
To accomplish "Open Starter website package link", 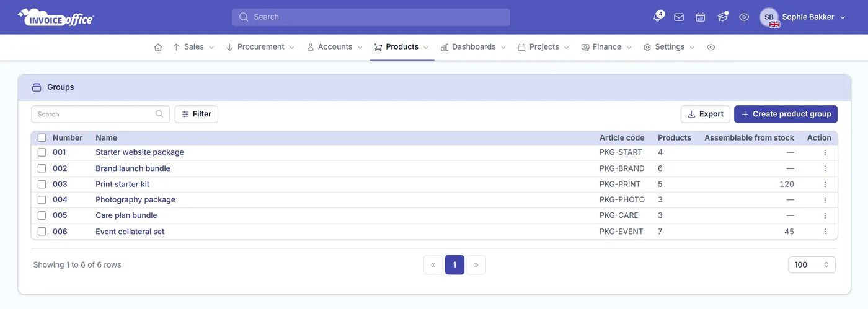I will tap(139, 152).
